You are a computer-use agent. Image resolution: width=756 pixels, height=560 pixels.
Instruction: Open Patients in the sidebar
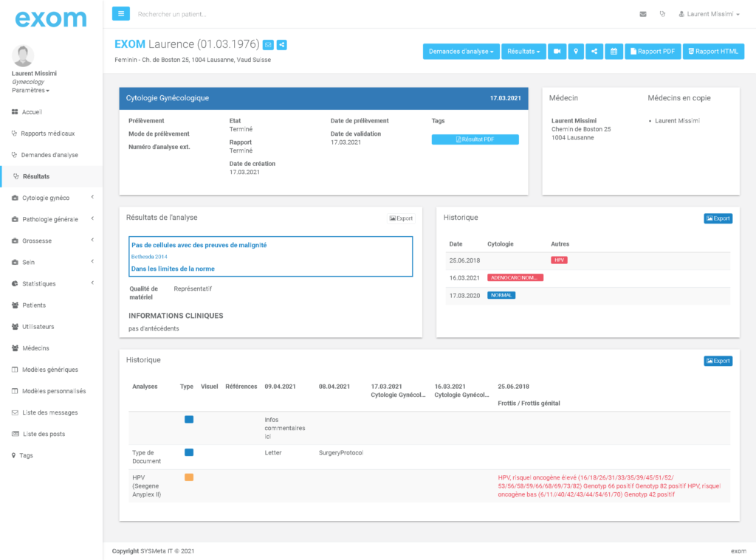tap(34, 305)
